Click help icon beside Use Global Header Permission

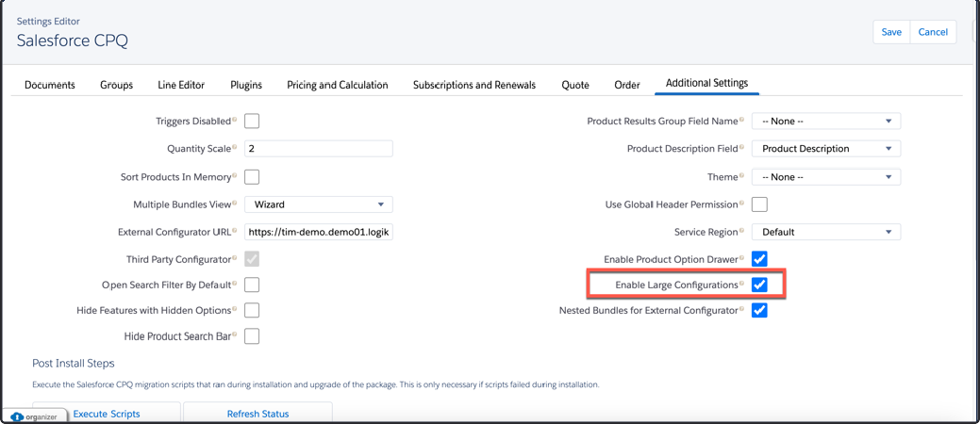742,203
